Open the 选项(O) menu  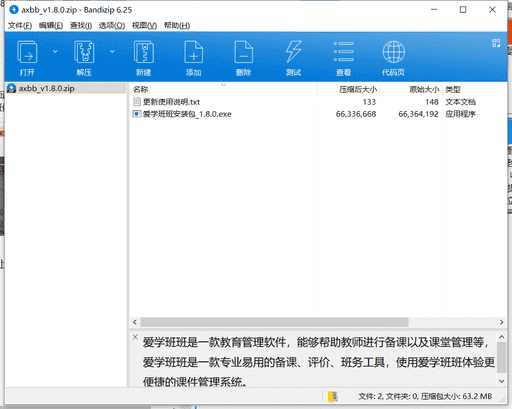tap(112, 26)
